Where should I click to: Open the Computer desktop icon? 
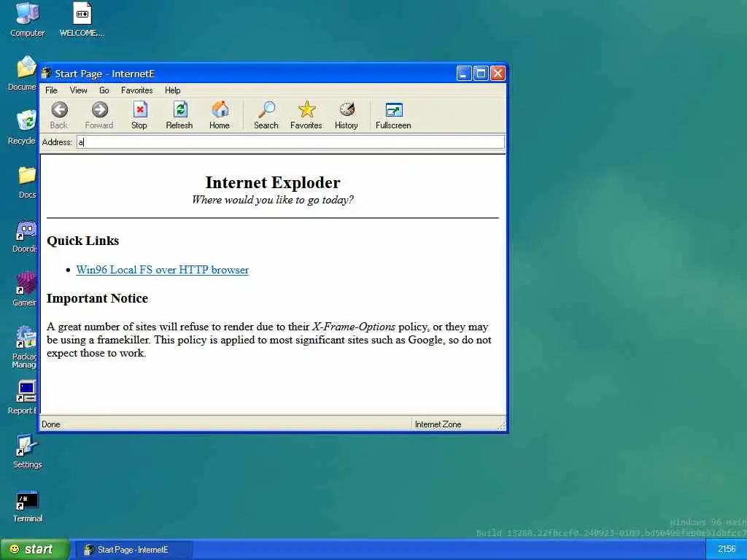[x=27, y=13]
